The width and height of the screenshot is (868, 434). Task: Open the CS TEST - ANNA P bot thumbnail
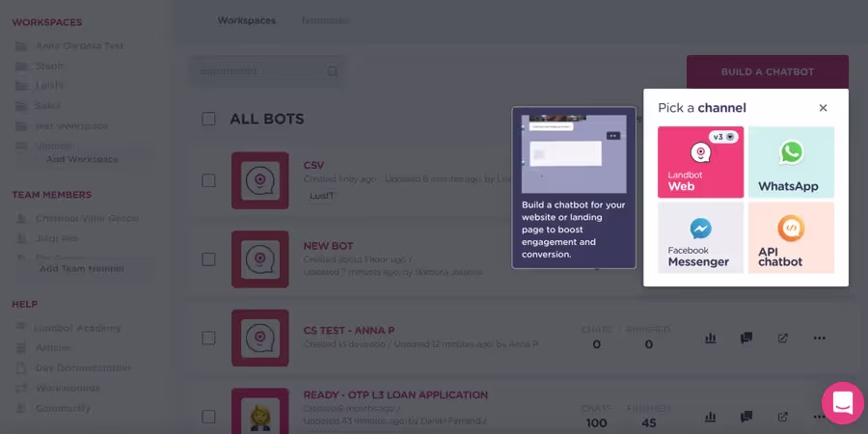[260, 338]
